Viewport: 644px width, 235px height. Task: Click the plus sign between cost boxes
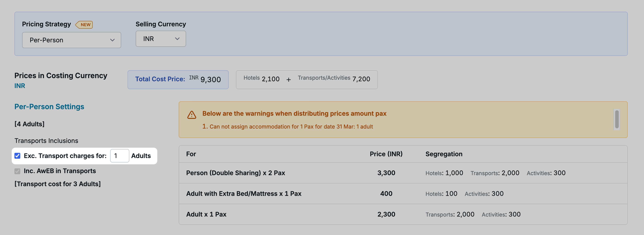click(x=289, y=80)
